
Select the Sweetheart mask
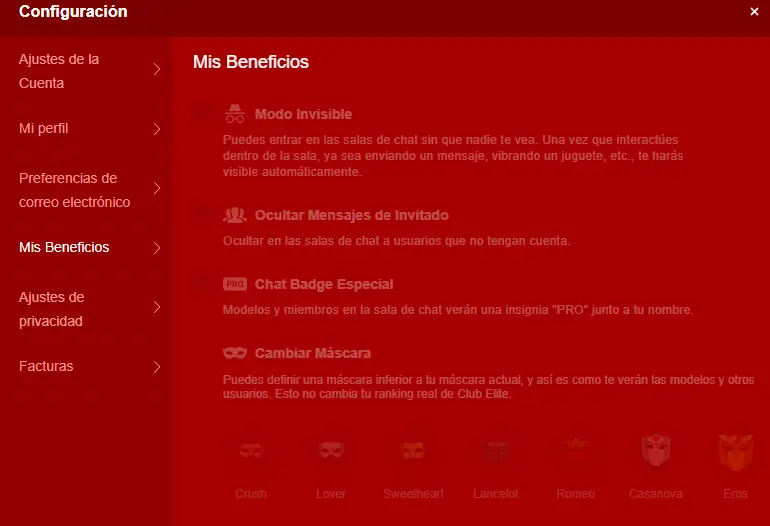pyautogui.click(x=412, y=450)
